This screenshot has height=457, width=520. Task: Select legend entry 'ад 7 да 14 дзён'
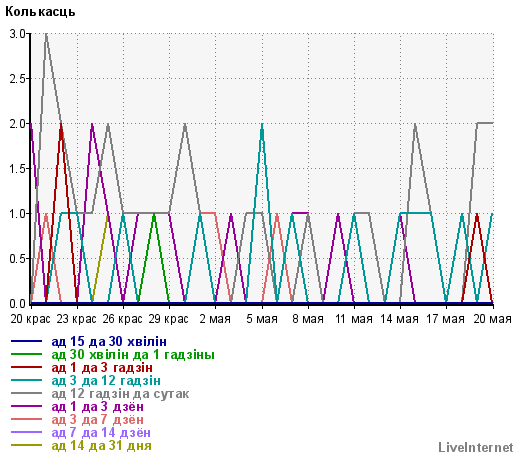click(101, 432)
